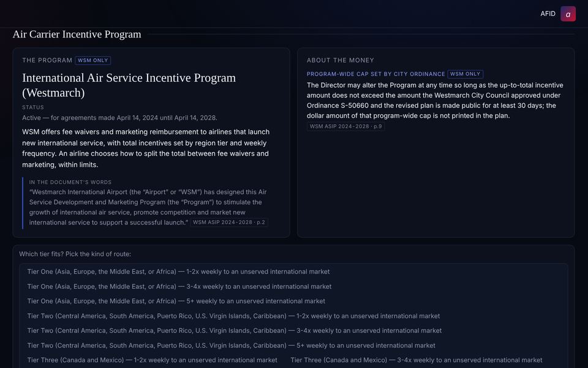Select Tier Two 1-2x weekly option
The image size is (588, 368).
tap(233, 316)
